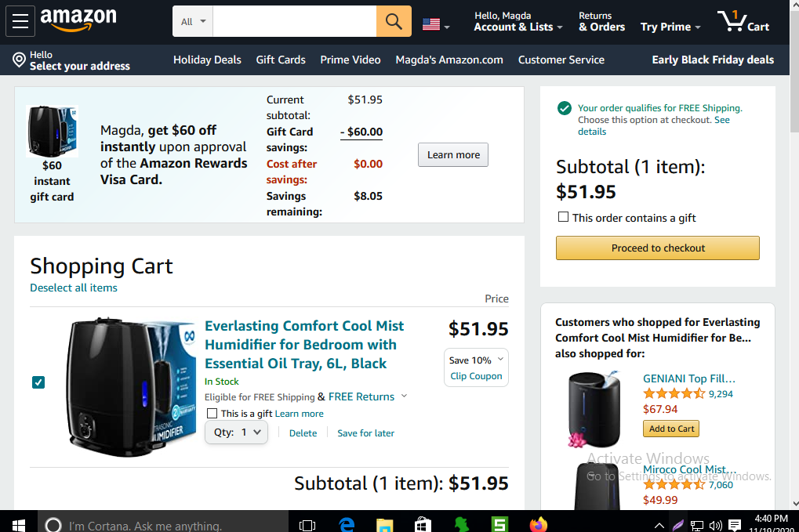Click into the Amazon search field
Viewport: 799px width, 532px height.
click(x=294, y=22)
